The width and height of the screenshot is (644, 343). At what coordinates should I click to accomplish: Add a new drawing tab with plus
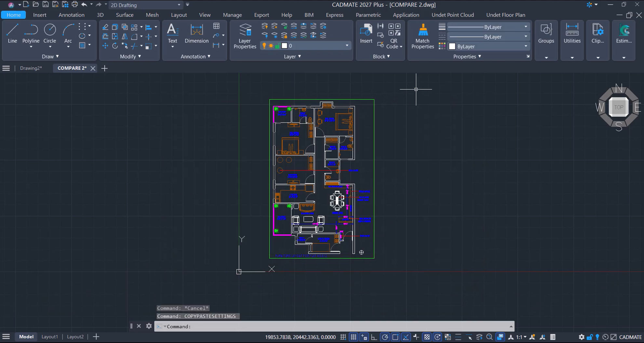[x=104, y=68]
